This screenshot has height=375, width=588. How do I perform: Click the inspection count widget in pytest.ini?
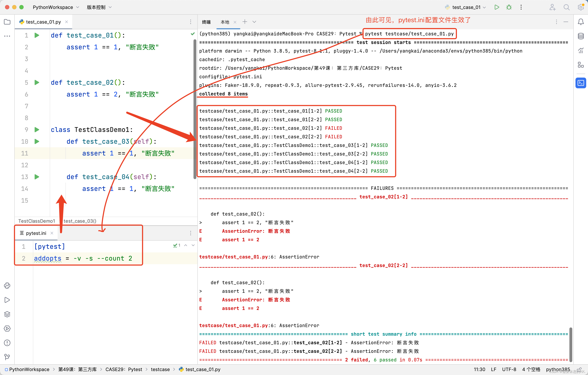pyautogui.click(x=177, y=245)
